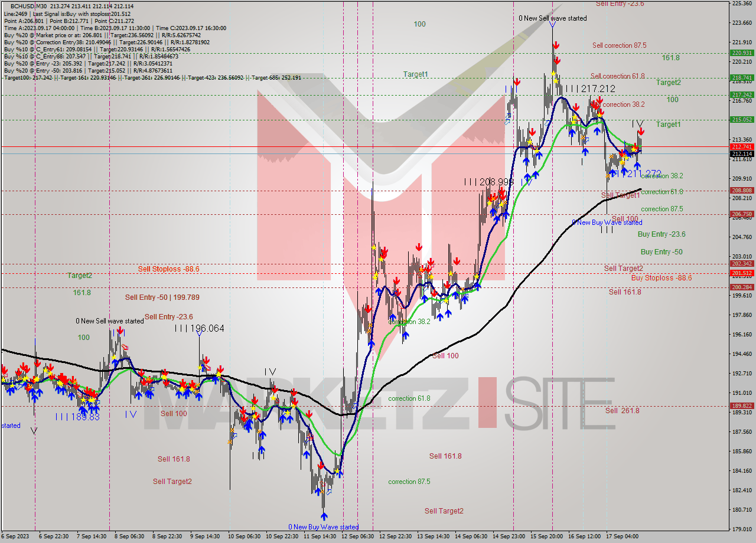This screenshot has width=756, height=543.
Task: Select the '8 Sep 06:30' time label
Action: 129,536
